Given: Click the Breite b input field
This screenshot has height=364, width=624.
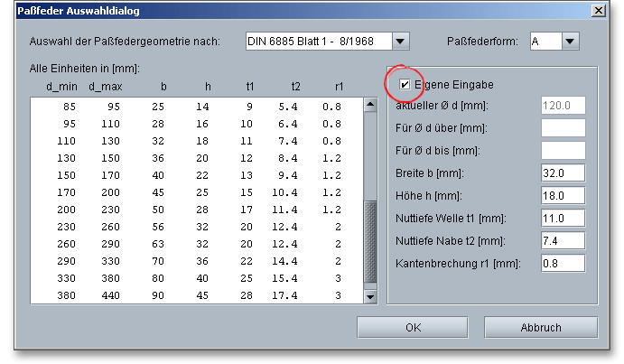Looking at the screenshot, I should click(563, 173).
